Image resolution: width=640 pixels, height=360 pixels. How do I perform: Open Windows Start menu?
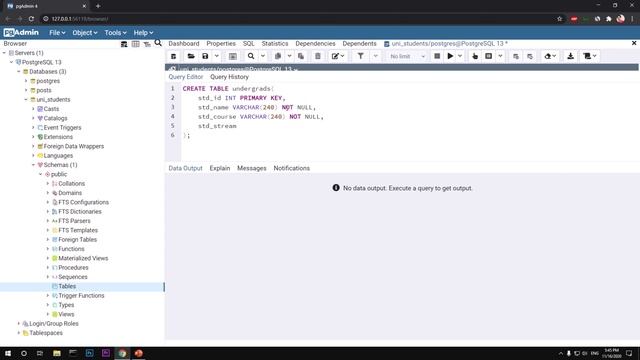(8, 353)
